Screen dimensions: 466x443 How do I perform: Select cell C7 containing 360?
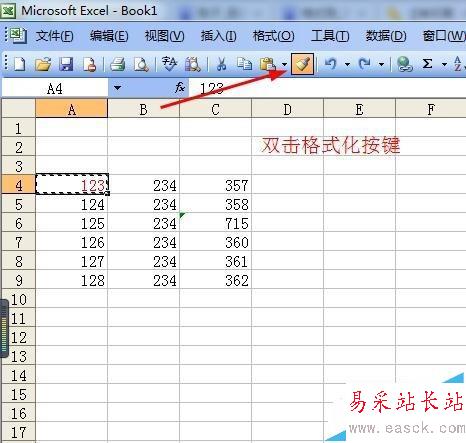click(x=215, y=242)
